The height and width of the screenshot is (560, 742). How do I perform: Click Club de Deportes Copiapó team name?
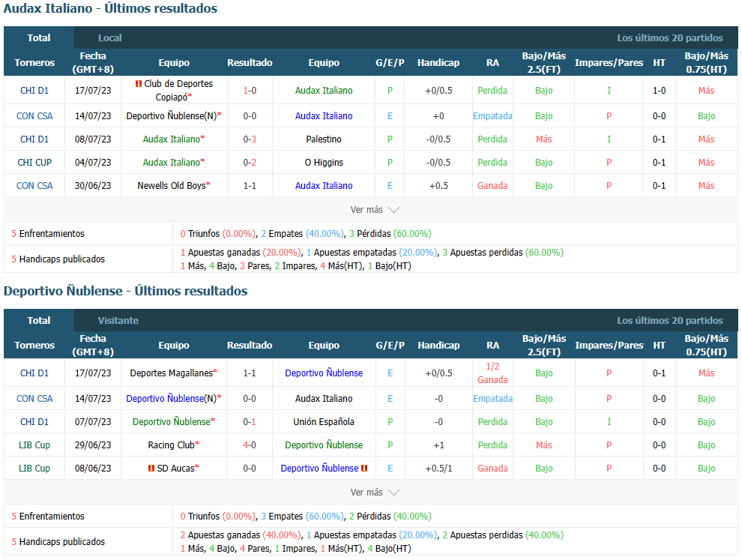[178, 91]
